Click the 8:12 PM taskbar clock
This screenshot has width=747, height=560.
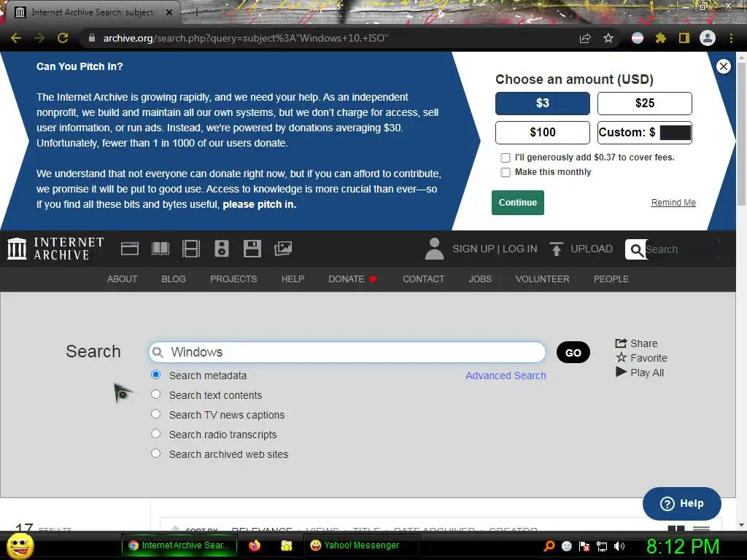[682, 547]
